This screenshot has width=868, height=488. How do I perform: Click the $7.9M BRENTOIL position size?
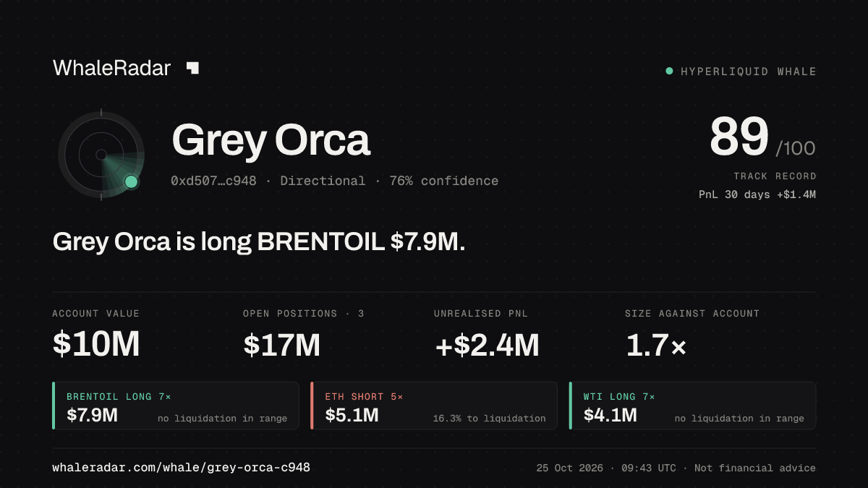click(92, 415)
